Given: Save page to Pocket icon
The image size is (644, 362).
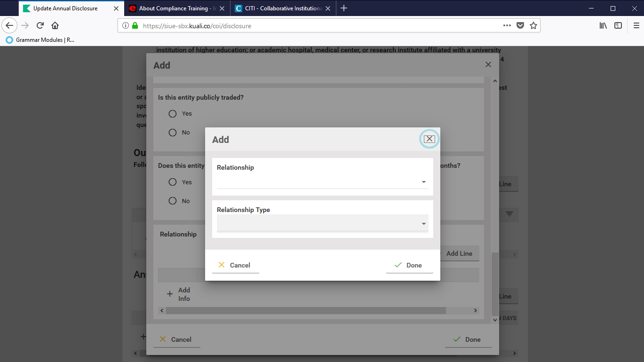Looking at the screenshot, I should pos(520,26).
